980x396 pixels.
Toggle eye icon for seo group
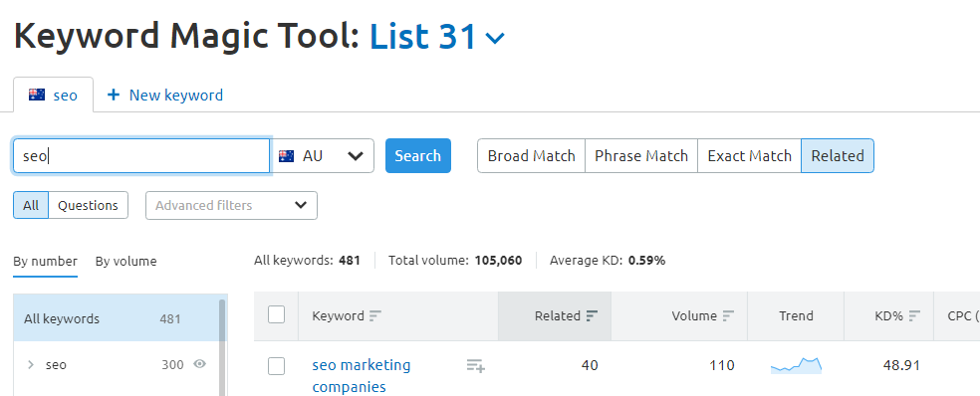pos(200,364)
